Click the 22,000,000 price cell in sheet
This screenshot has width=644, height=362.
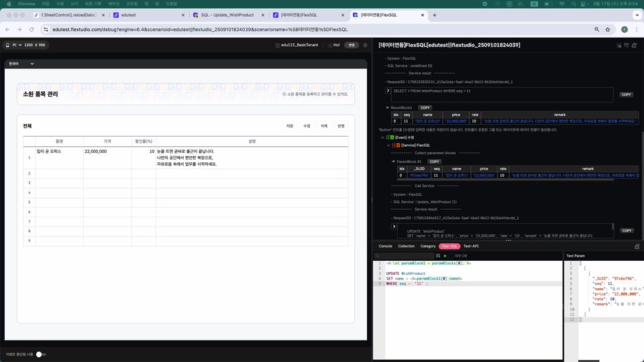107,158
